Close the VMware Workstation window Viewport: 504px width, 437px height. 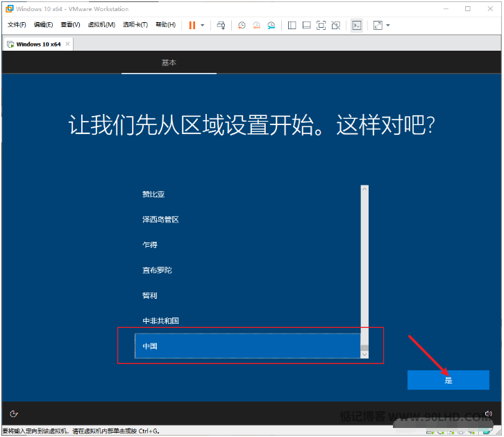point(490,9)
